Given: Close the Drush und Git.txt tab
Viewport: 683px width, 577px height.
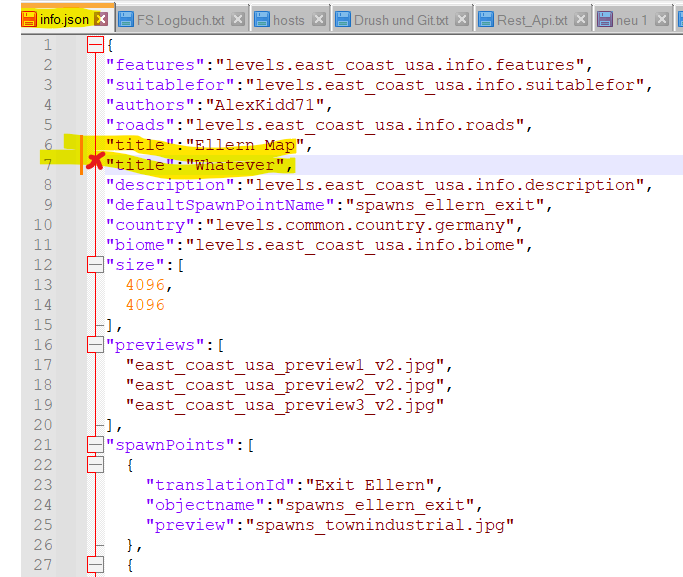Looking at the screenshot, I should (x=462, y=19).
